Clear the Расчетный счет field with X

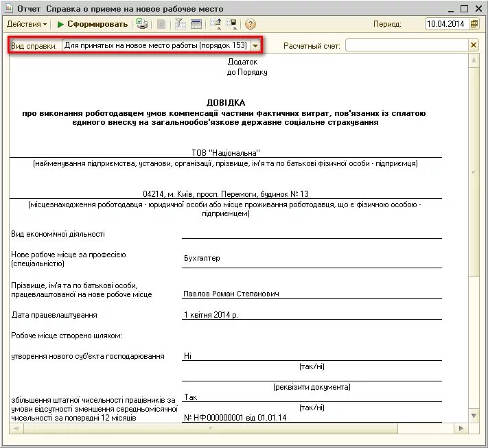tap(474, 45)
